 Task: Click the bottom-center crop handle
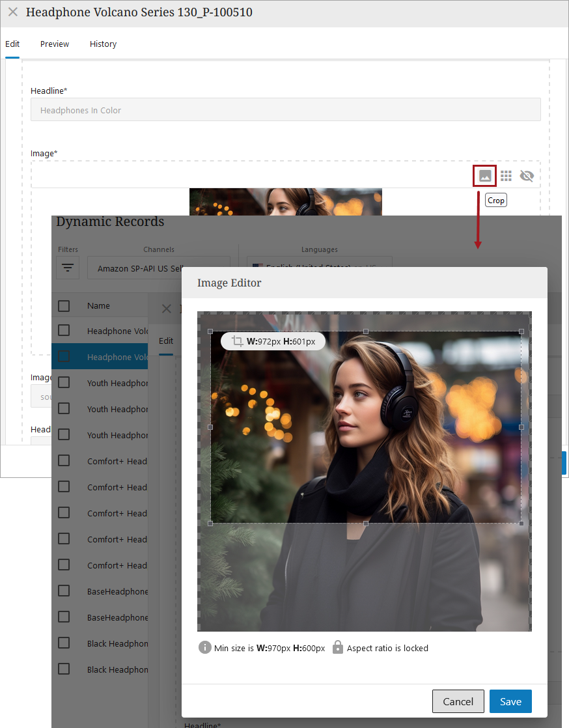366,523
